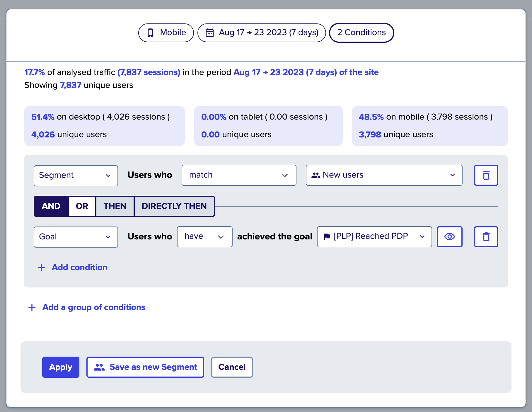Open the Mobile device filter

(166, 33)
